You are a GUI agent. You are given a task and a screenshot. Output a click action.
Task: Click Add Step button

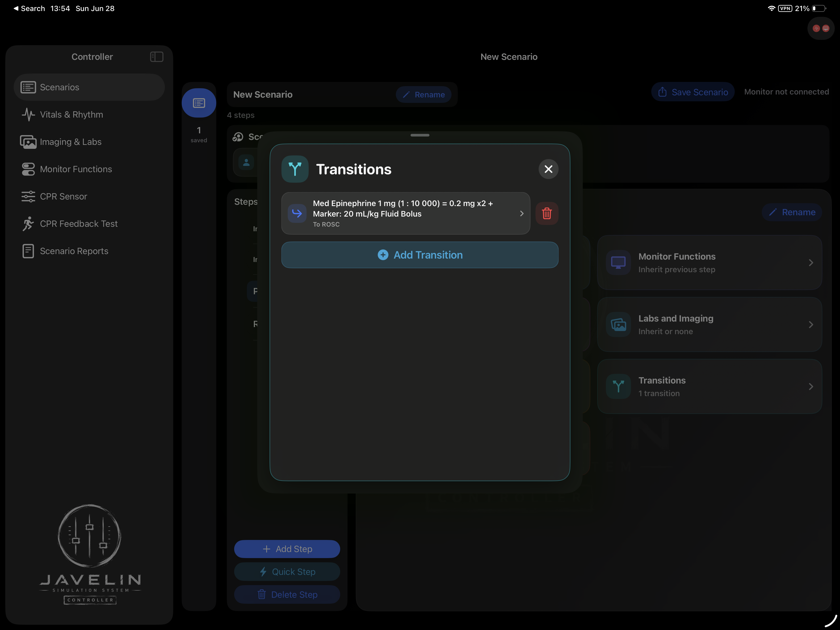[x=287, y=549]
